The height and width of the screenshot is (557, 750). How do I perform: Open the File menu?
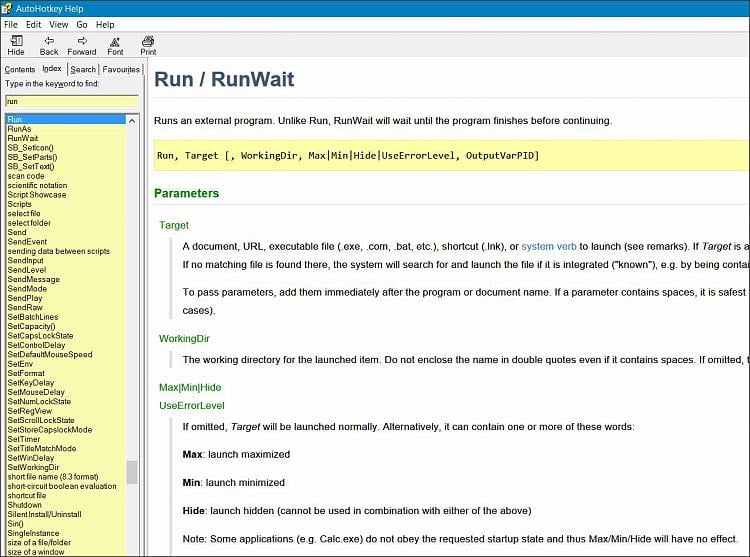11,24
